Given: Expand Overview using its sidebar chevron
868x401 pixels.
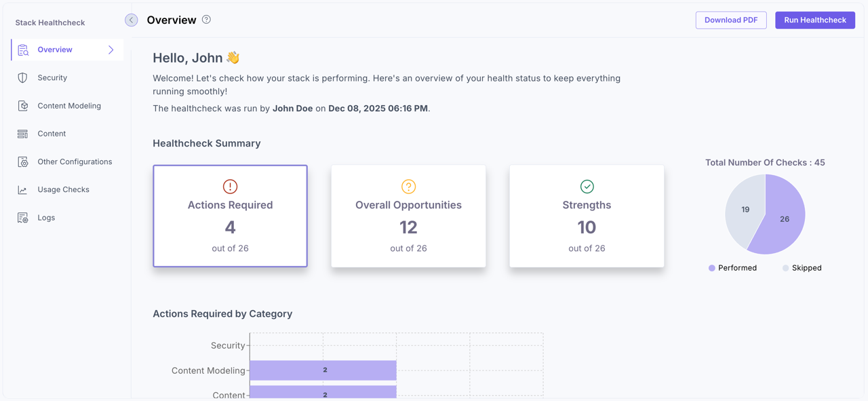Looking at the screenshot, I should [111, 49].
